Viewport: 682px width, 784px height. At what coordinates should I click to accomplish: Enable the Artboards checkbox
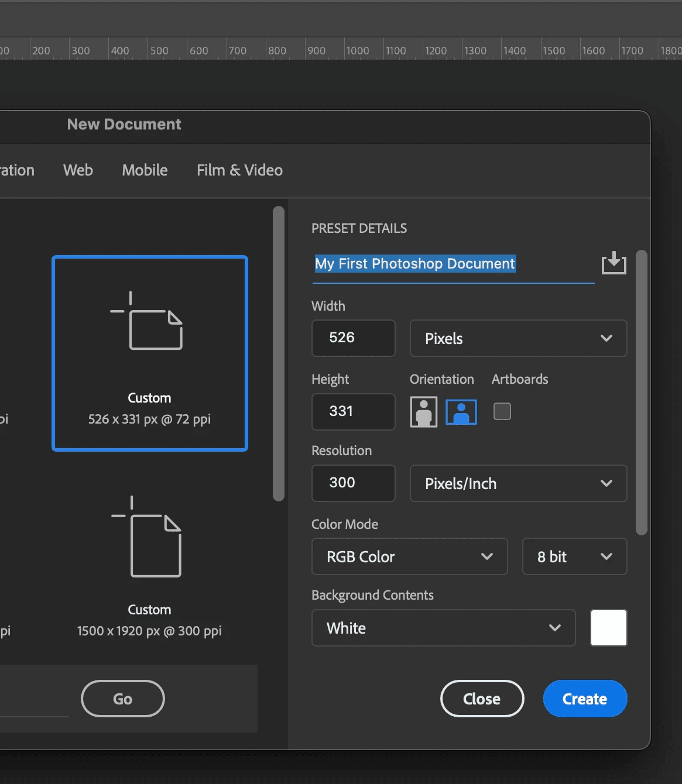pyautogui.click(x=502, y=411)
